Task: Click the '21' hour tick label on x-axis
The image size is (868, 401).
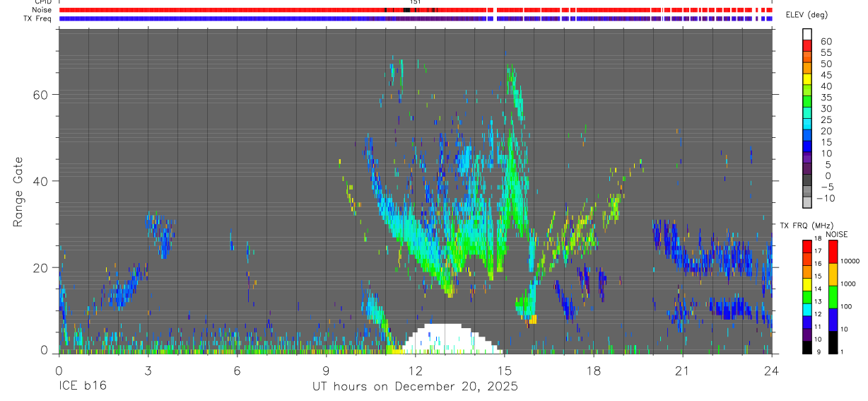Action: [682, 370]
